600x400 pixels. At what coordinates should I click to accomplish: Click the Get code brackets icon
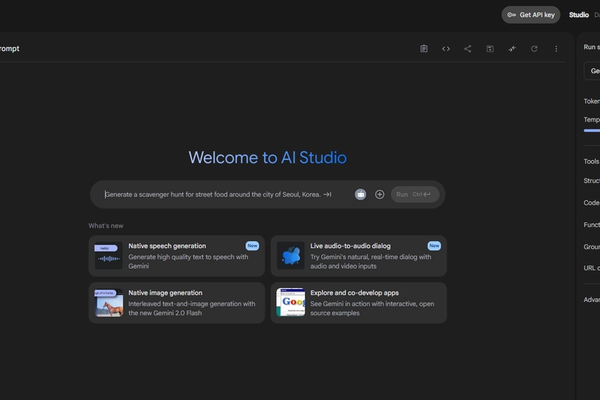[446, 49]
